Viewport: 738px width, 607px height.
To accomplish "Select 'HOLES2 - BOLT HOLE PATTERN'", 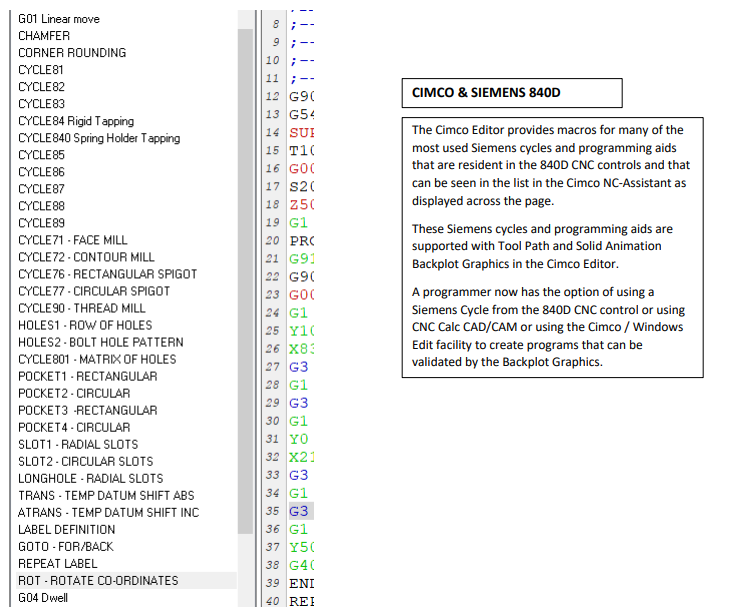I will click(101, 342).
